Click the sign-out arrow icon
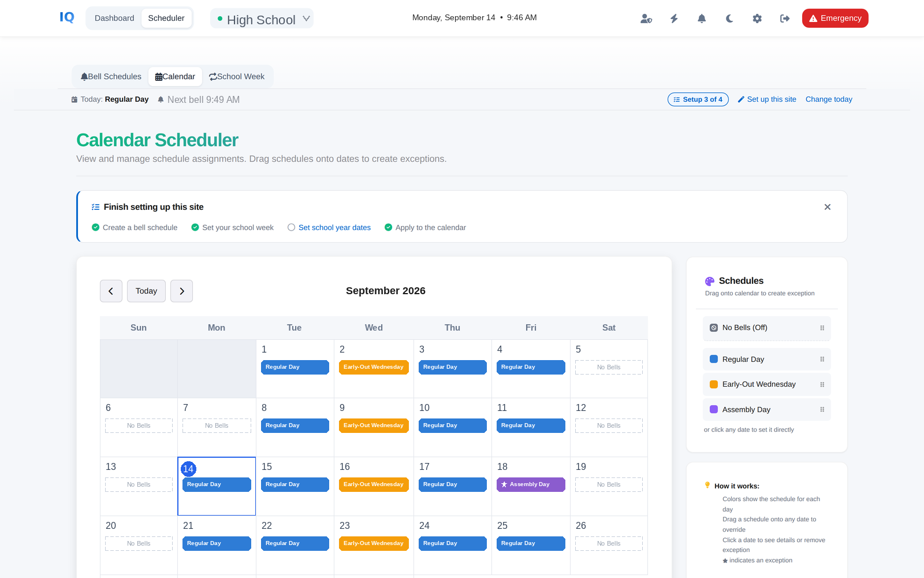Screen dimensions: 924x578 coord(785,18)
